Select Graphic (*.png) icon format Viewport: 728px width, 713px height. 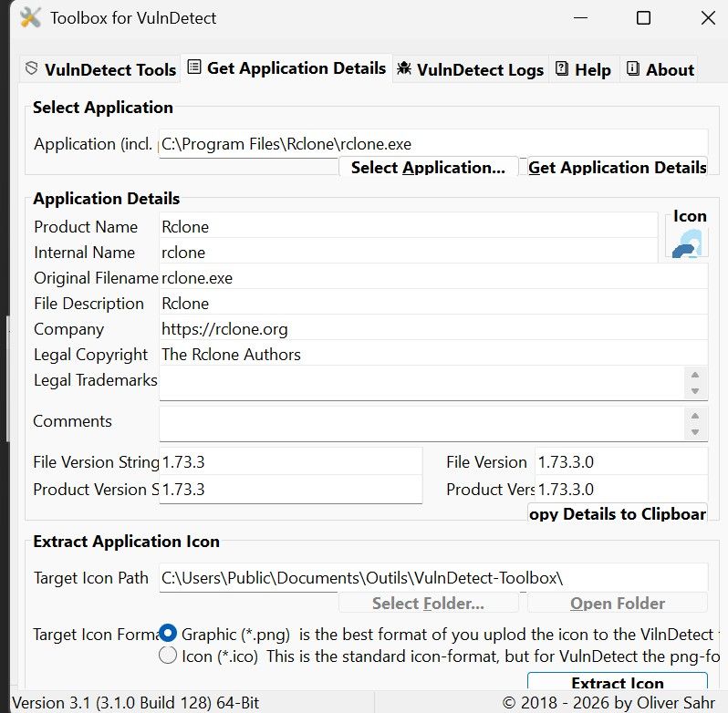(x=168, y=634)
